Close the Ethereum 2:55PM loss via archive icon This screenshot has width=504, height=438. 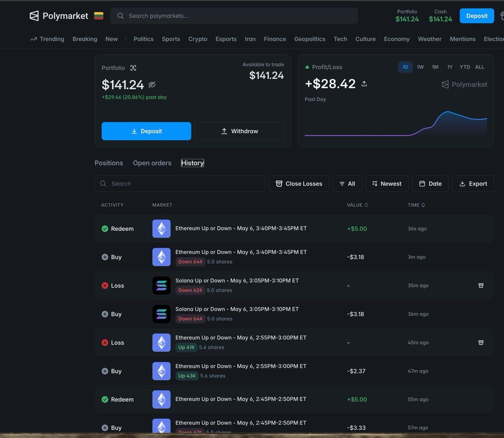tap(481, 343)
